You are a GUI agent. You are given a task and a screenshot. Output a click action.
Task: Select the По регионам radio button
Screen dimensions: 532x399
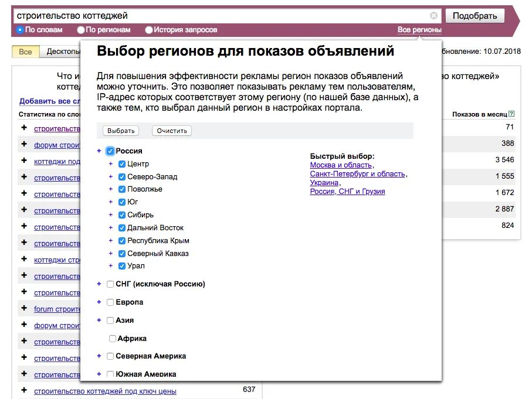(81, 30)
